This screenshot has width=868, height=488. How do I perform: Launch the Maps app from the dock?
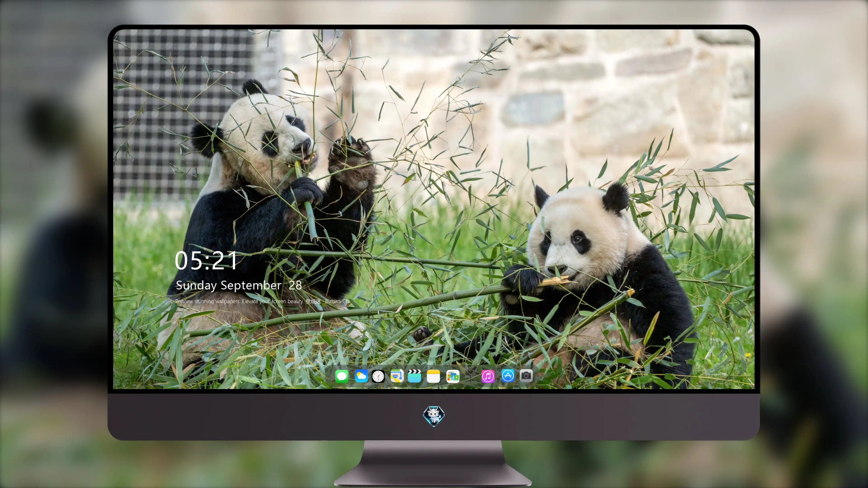point(397,376)
